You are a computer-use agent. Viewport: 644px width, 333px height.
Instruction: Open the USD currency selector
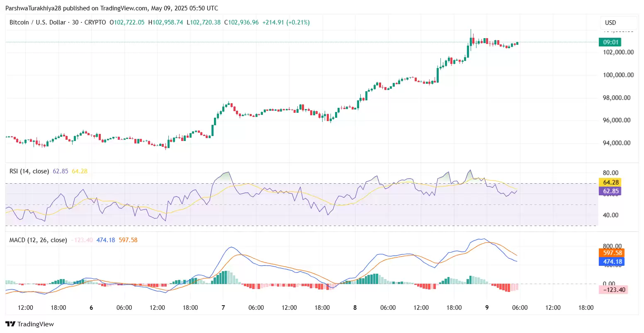coord(610,23)
